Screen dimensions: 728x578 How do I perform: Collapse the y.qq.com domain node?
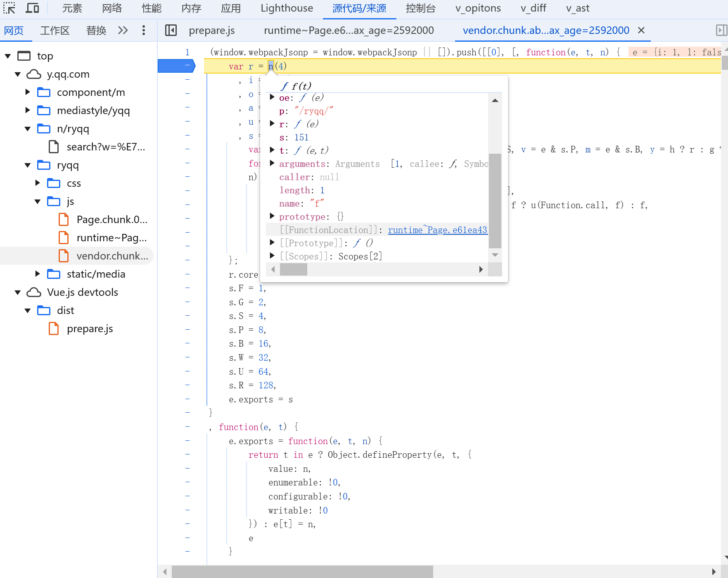[18, 74]
